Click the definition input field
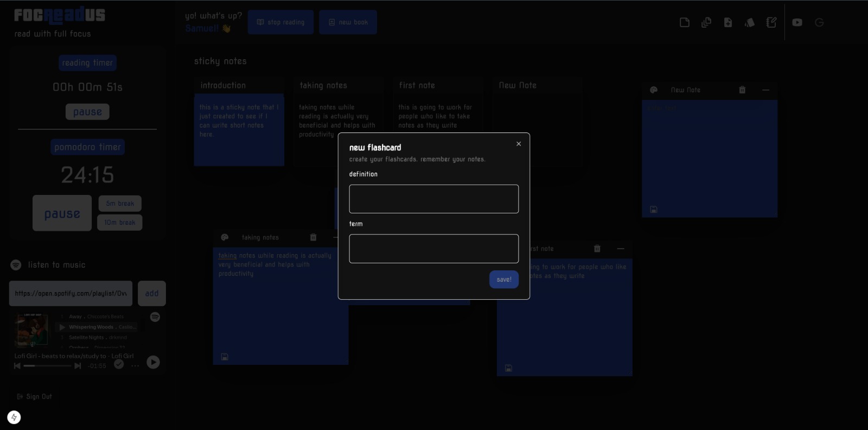The image size is (868, 430). click(x=434, y=199)
